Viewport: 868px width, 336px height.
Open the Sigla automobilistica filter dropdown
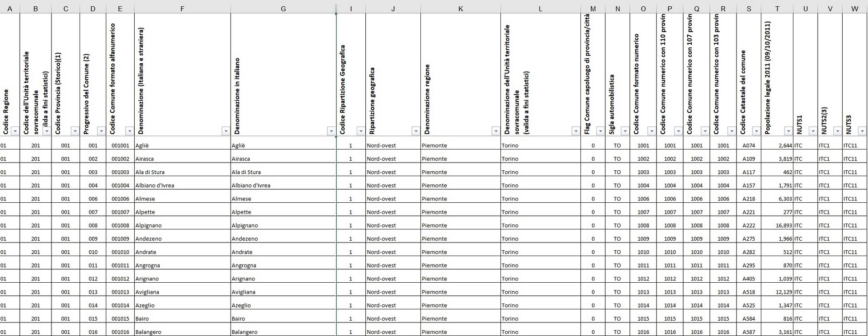click(625, 131)
